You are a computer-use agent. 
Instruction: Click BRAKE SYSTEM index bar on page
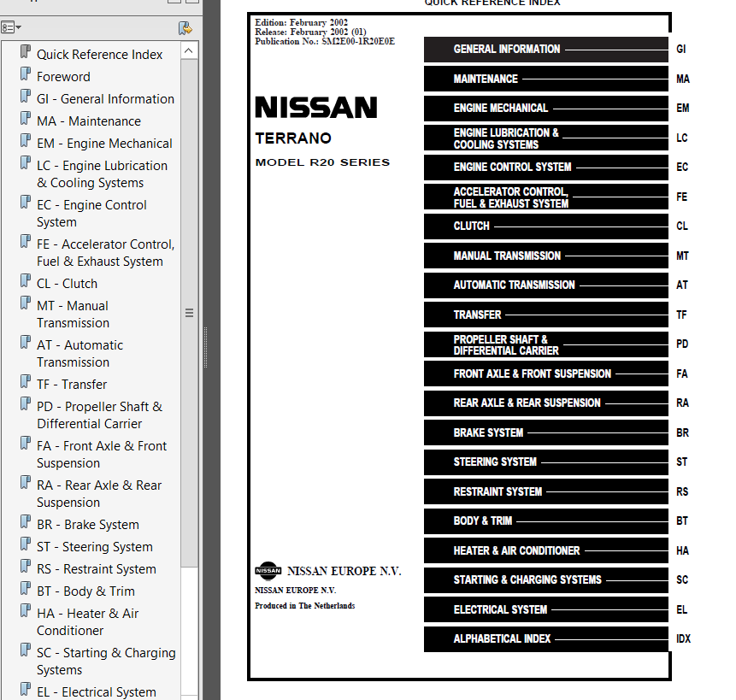(x=546, y=432)
